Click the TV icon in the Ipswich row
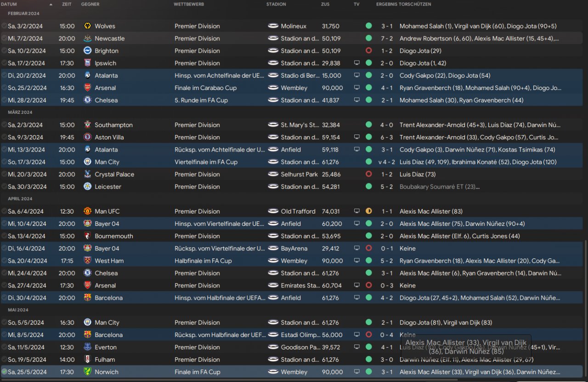The height and width of the screenshot is (382, 588). (x=357, y=63)
